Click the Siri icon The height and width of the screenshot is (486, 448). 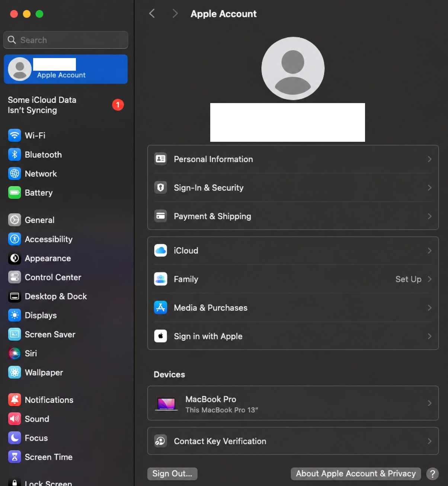[x=15, y=353]
